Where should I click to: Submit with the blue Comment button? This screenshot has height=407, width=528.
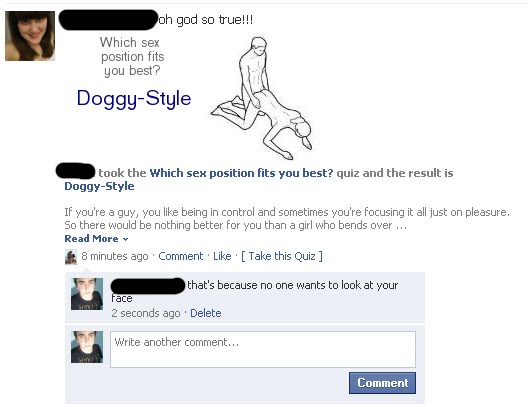pyautogui.click(x=382, y=383)
